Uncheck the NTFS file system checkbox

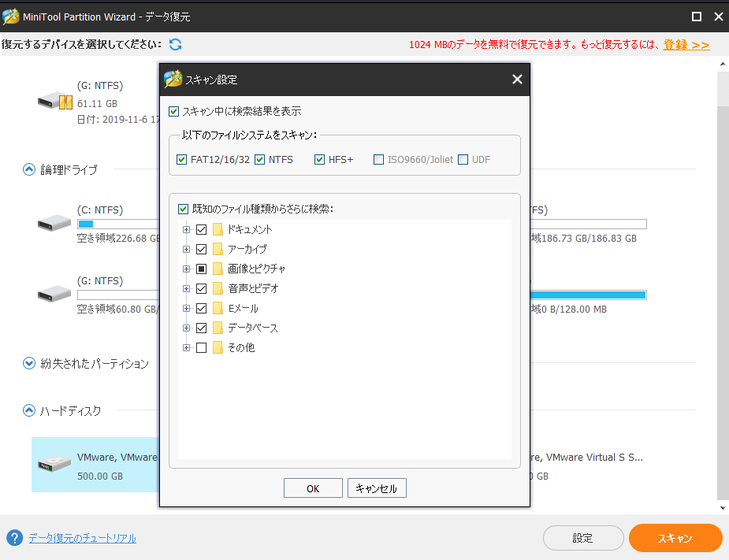(x=261, y=159)
